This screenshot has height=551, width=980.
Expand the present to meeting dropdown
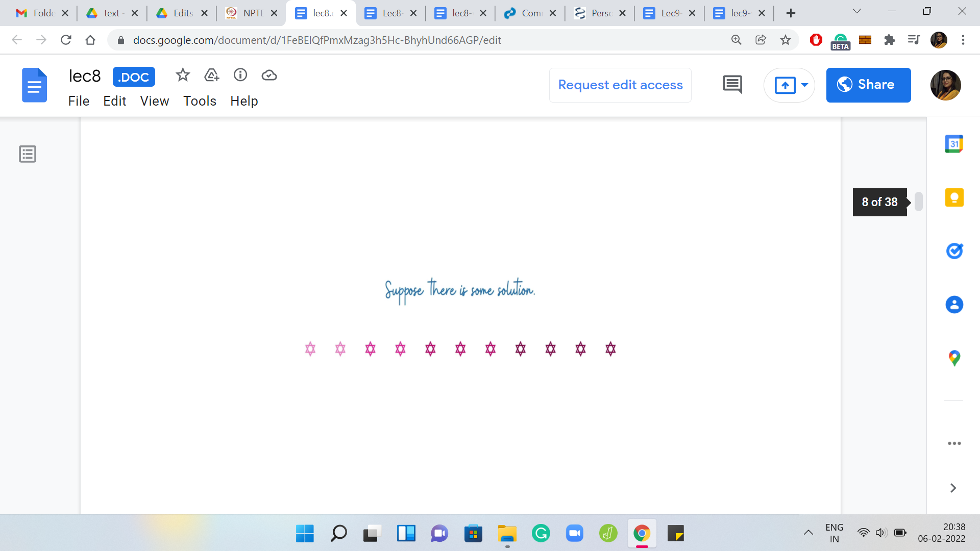[x=805, y=85]
